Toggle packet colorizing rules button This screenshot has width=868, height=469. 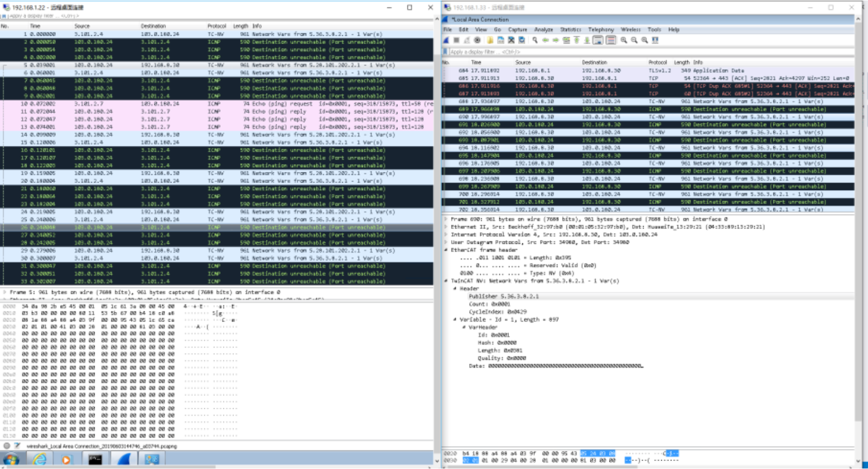point(611,40)
